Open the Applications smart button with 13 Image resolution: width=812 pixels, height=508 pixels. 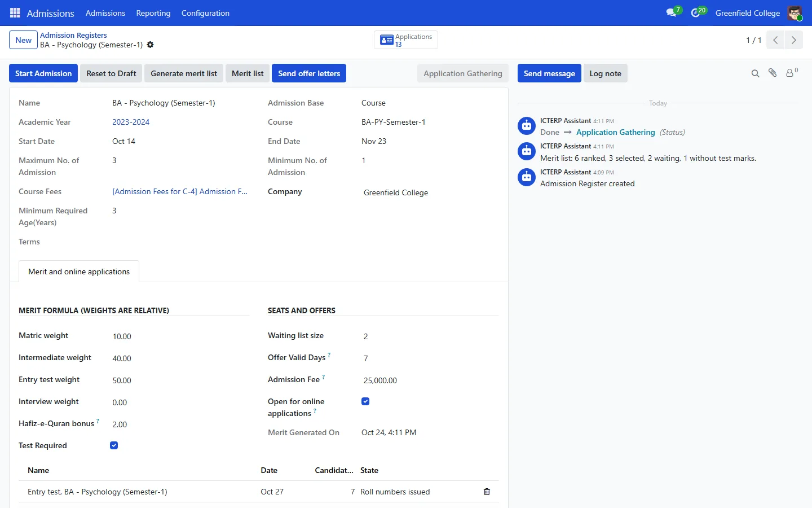406,40
